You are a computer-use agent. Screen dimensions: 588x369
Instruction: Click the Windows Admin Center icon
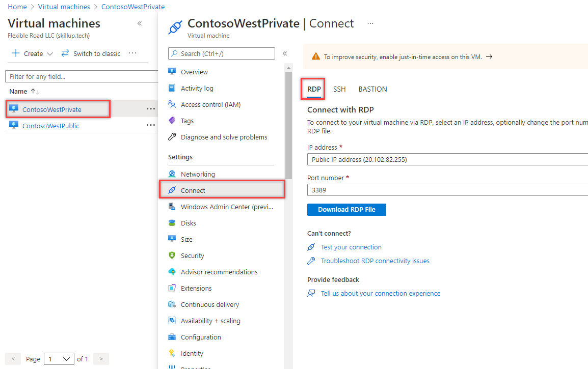(172, 207)
